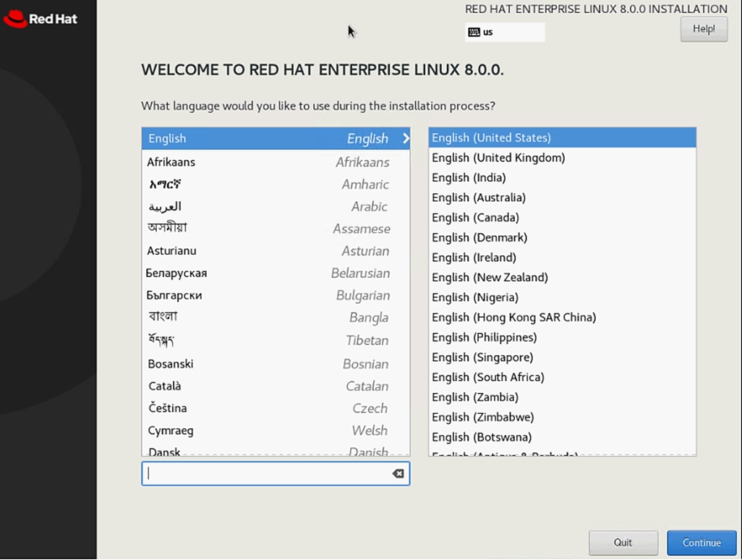The image size is (742, 560).
Task: Select Bulgarian language row
Action: 276,295
